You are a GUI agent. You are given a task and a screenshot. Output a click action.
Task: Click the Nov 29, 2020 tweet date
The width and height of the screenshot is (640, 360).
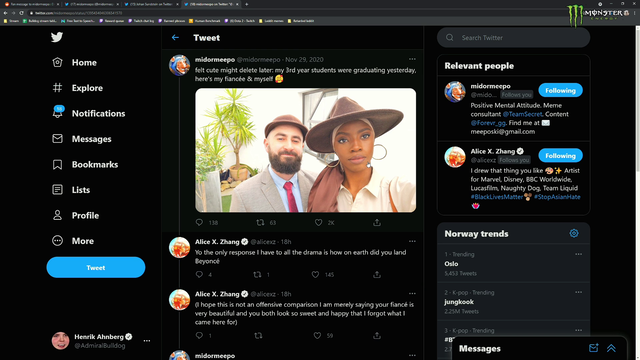[304, 60]
